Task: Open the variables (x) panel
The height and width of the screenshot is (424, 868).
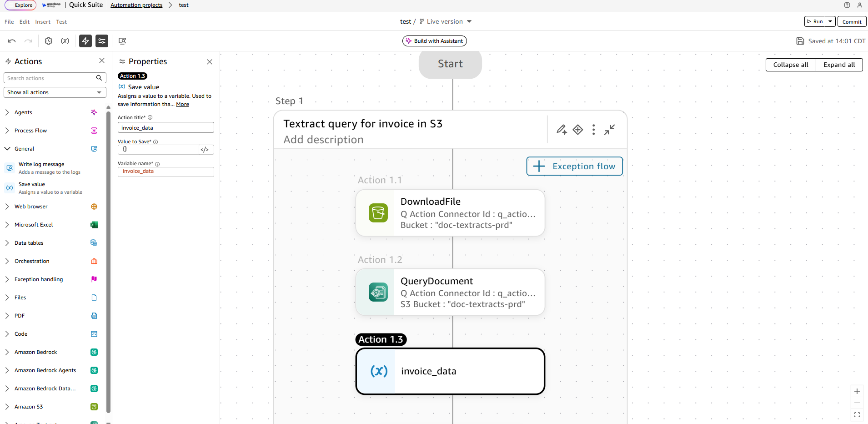Action: coord(65,41)
